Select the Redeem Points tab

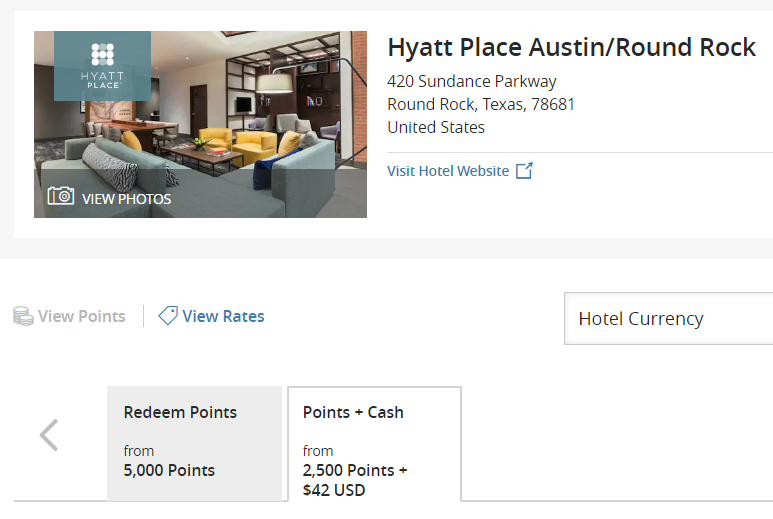(x=194, y=444)
